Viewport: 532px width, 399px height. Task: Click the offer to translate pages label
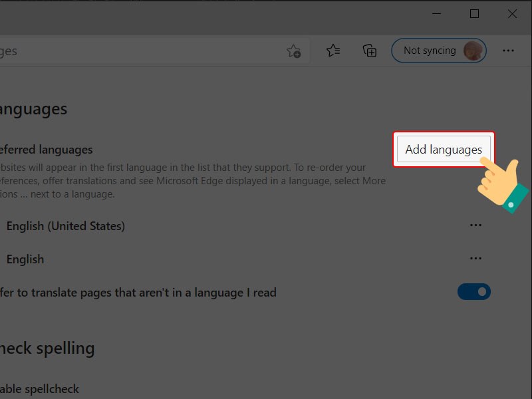138,293
